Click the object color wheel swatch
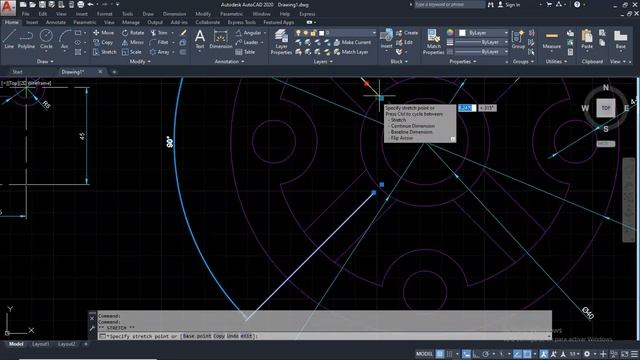The height and width of the screenshot is (360, 640). click(450, 33)
